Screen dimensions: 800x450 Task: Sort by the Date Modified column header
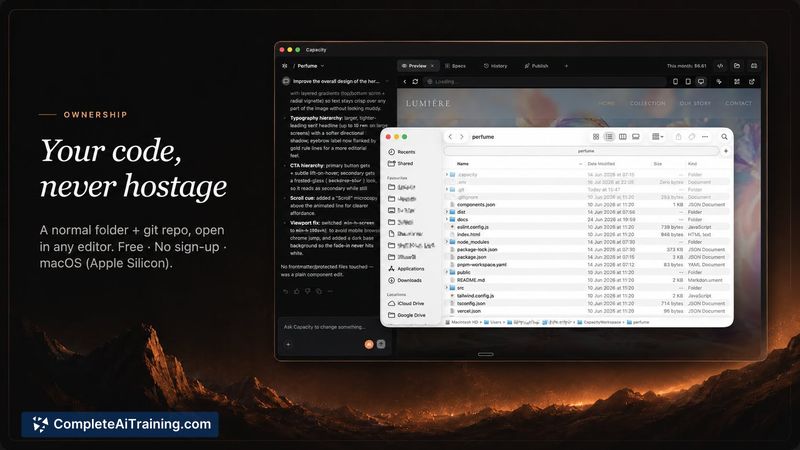coord(601,164)
